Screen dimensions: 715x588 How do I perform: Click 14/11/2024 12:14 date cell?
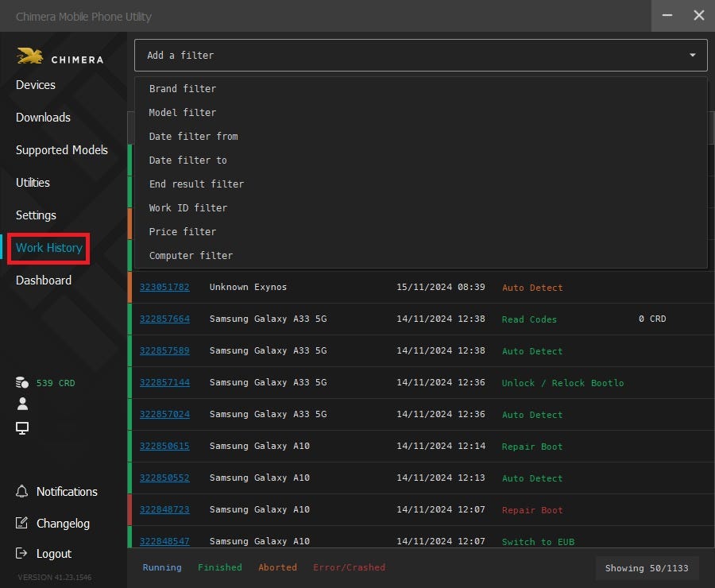[440, 446]
